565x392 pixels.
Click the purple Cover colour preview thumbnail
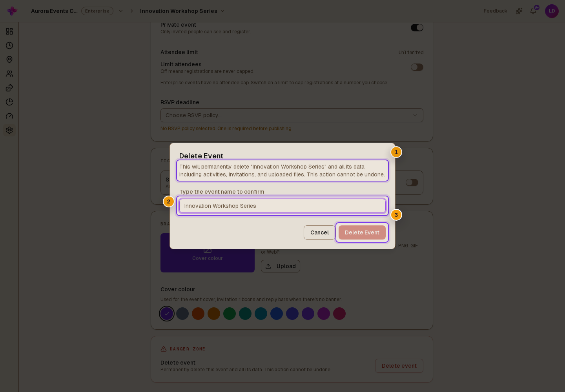click(x=208, y=253)
